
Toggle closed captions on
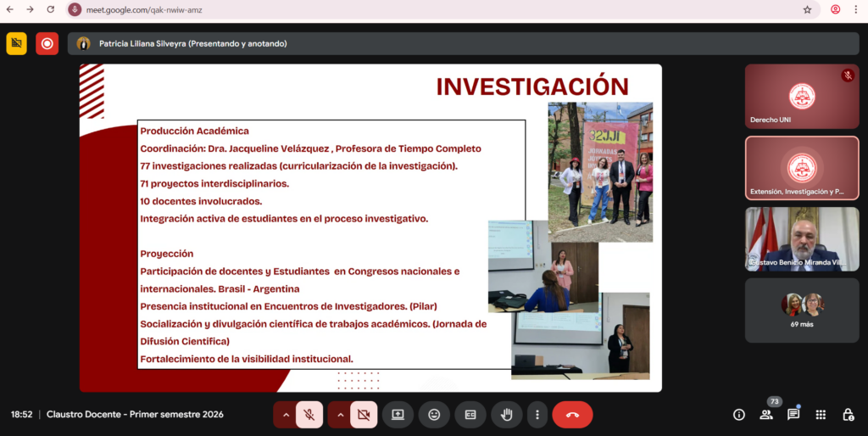(x=470, y=415)
